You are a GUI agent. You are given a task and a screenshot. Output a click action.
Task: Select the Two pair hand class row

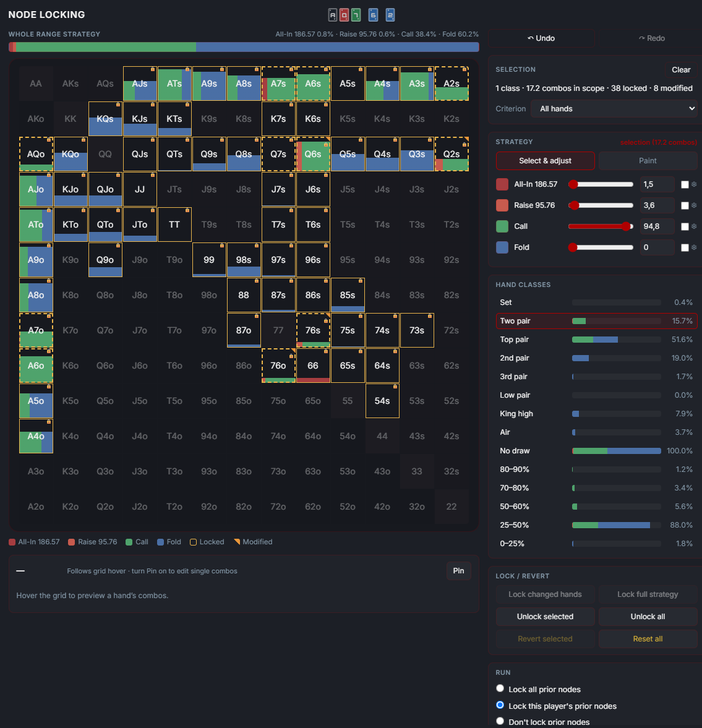[x=596, y=321]
